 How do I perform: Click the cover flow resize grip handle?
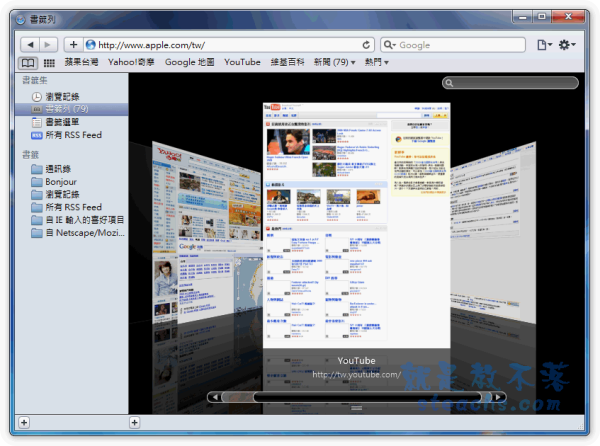coord(357,408)
